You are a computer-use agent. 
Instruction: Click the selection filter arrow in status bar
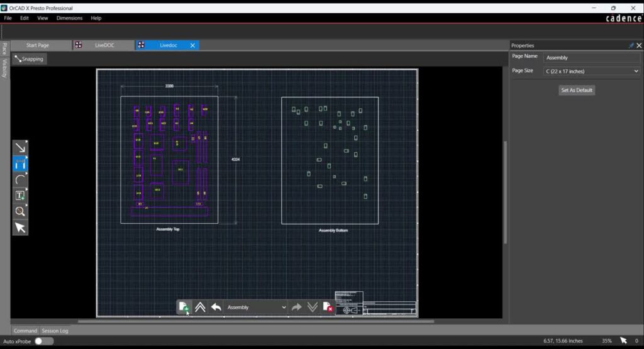click(623, 340)
